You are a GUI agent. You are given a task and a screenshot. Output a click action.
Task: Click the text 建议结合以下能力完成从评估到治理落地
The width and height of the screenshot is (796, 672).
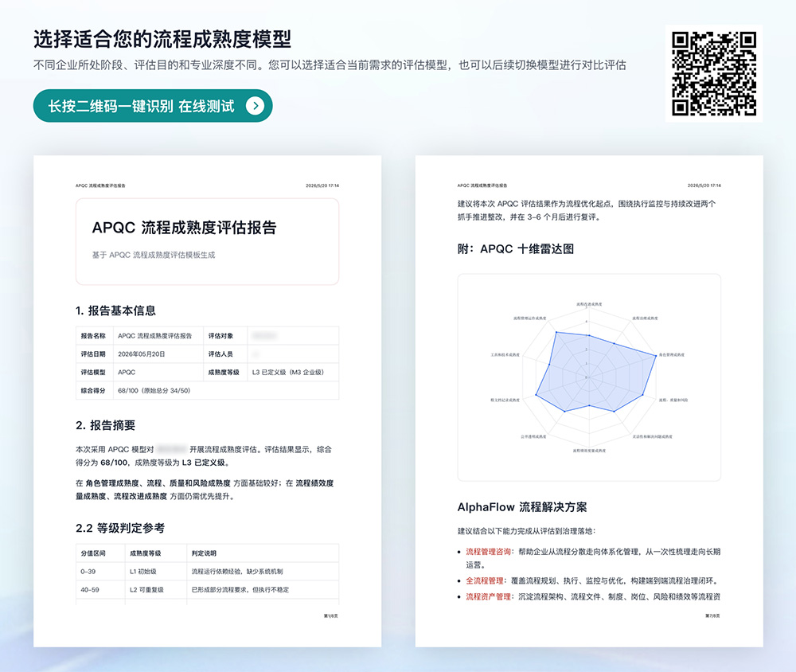click(526, 531)
